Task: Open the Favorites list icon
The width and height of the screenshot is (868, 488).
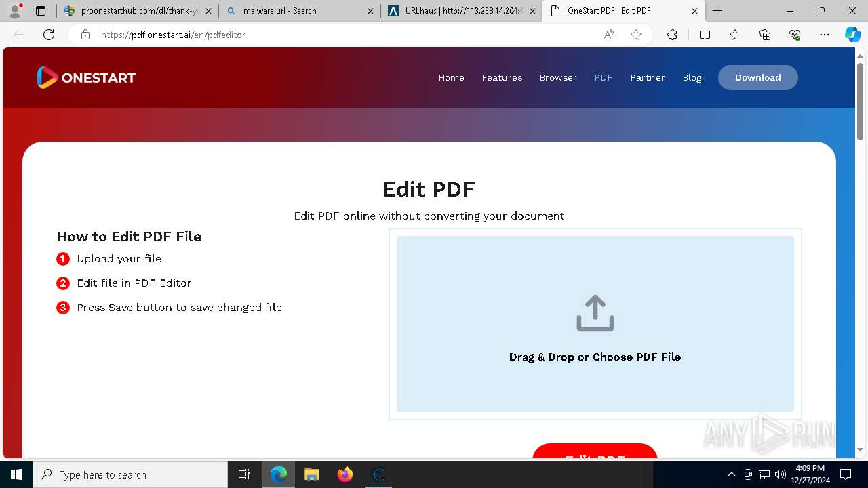Action: (x=735, y=35)
